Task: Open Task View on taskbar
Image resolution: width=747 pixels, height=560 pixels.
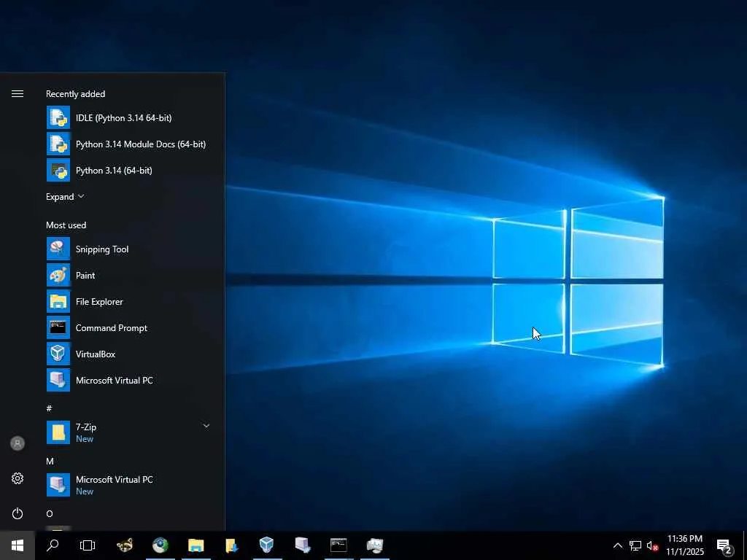Action: tap(88, 545)
